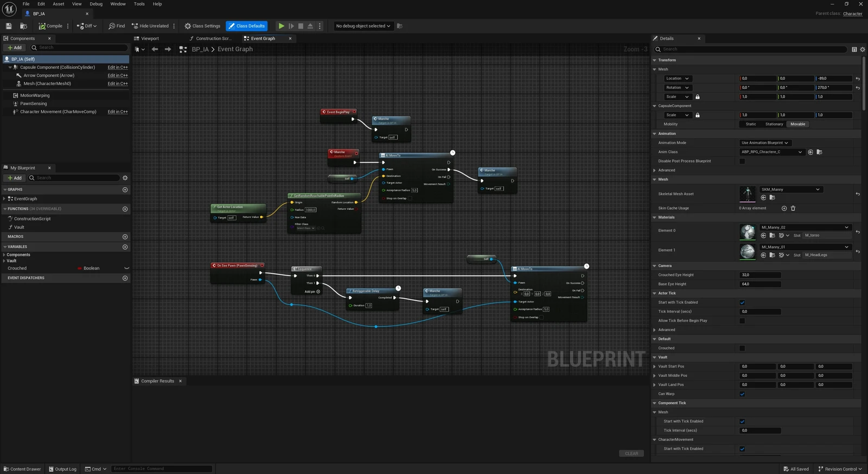This screenshot has width=868, height=474.
Task: Switch to the Viewport tab
Action: pyautogui.click(x=150, y=39)
